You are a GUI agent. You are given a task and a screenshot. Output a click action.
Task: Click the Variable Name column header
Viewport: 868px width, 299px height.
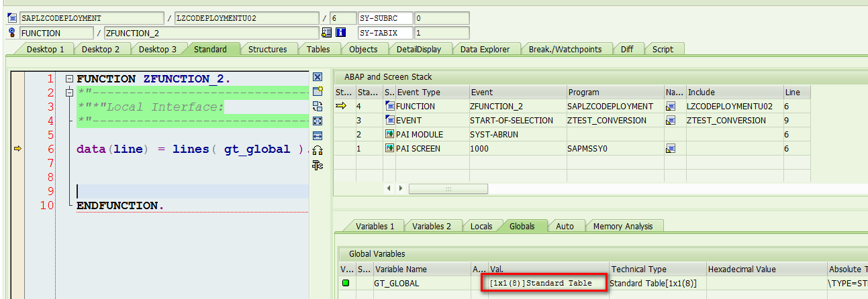422,269
